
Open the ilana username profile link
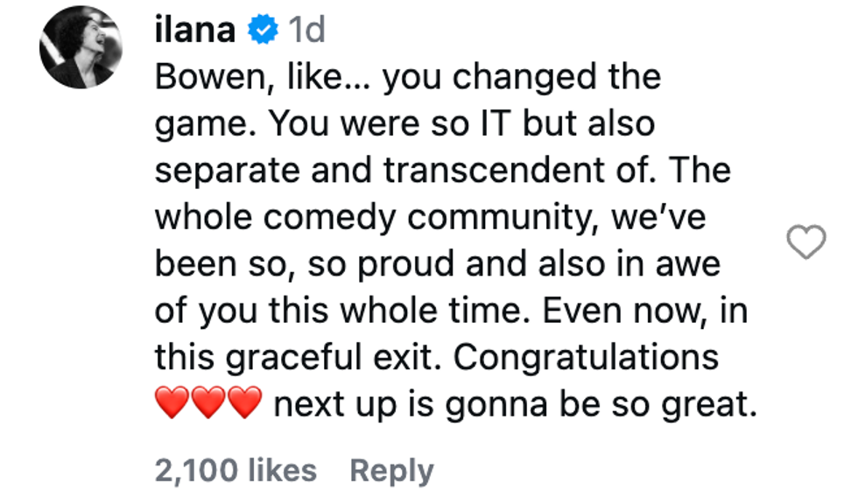[194, 31]
